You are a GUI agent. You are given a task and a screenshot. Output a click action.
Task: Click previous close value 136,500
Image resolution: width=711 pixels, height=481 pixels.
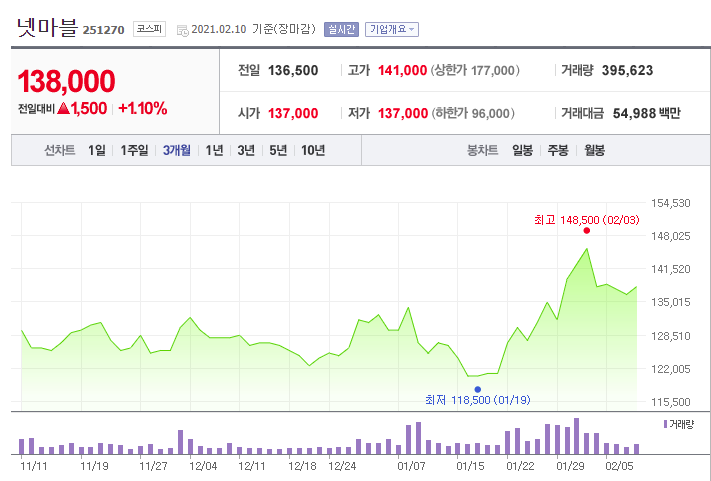click(293, 70)
